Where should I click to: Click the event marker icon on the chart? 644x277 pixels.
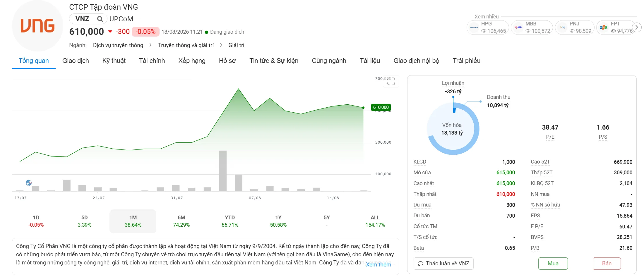[29, 183]
